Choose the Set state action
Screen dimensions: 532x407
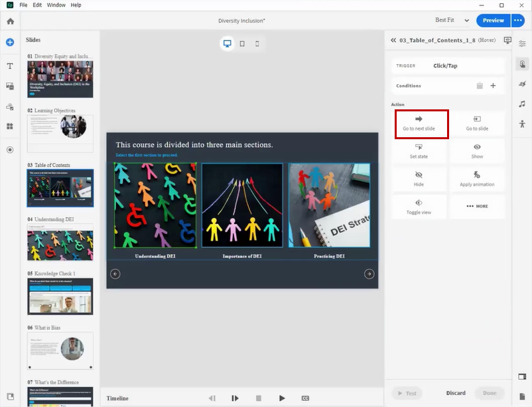click(419, 152)
